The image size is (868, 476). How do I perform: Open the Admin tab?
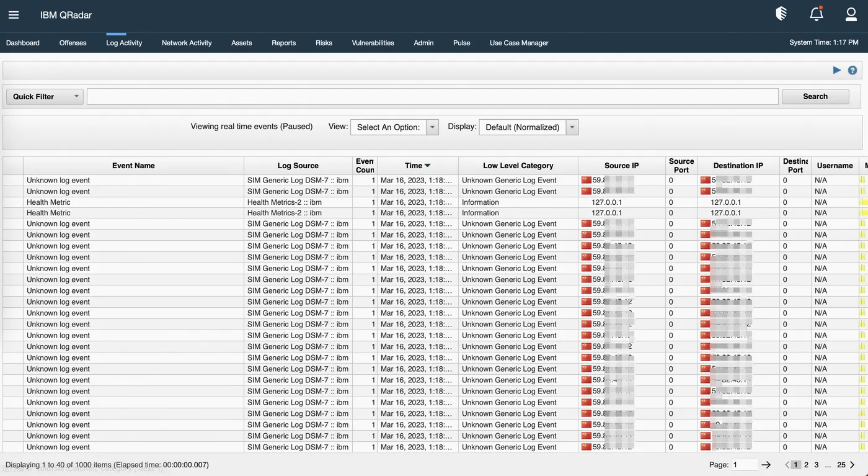click(423, 43)
